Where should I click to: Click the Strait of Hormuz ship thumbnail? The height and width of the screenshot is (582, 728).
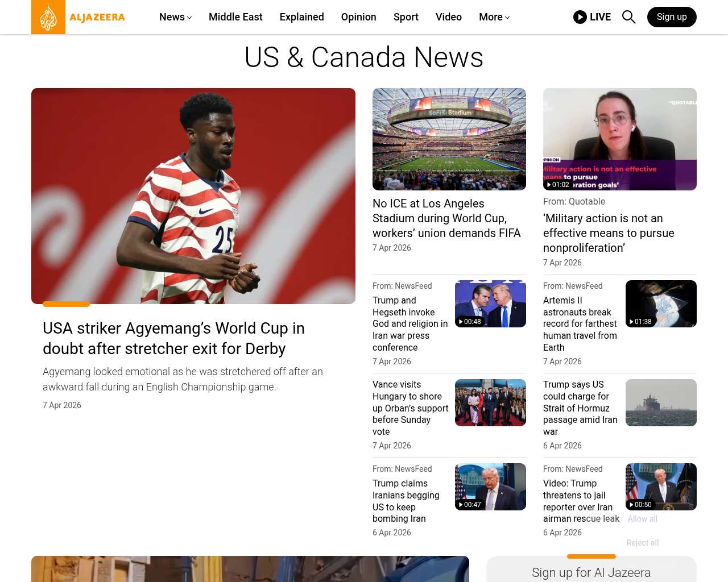[x=661, y=402]
